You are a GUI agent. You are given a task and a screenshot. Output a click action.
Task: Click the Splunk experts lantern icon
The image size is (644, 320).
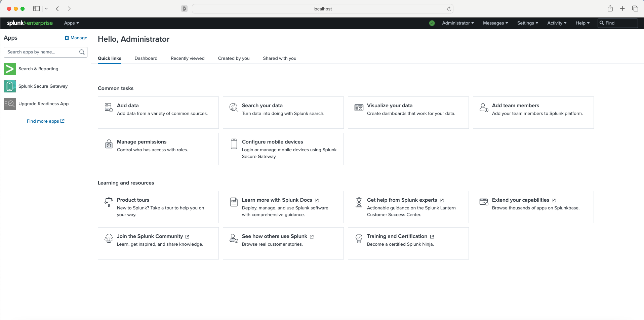coord(359,202)
